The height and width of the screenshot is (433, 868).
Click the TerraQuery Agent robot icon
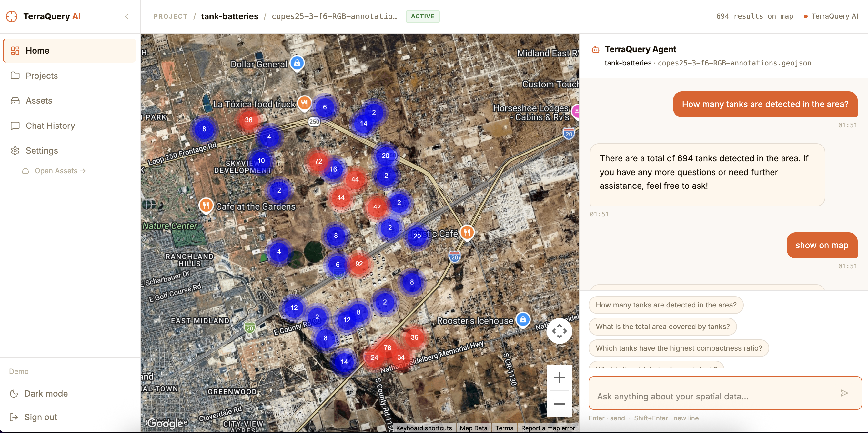(595, 50)
